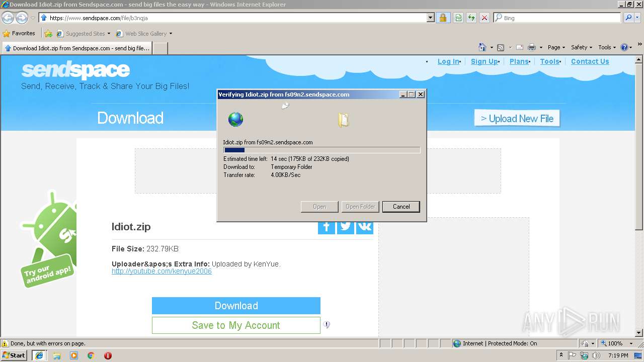Click the blue magnifier search button
The height and width of the screenshot is (362, 644).
coord(628,18)
